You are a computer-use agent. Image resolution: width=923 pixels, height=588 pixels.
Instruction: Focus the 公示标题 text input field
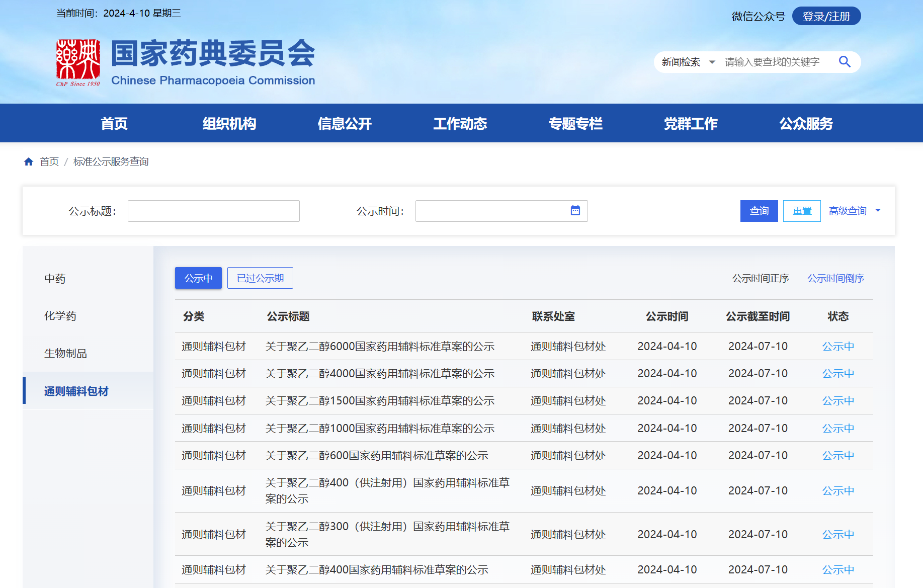pos(213,211)
